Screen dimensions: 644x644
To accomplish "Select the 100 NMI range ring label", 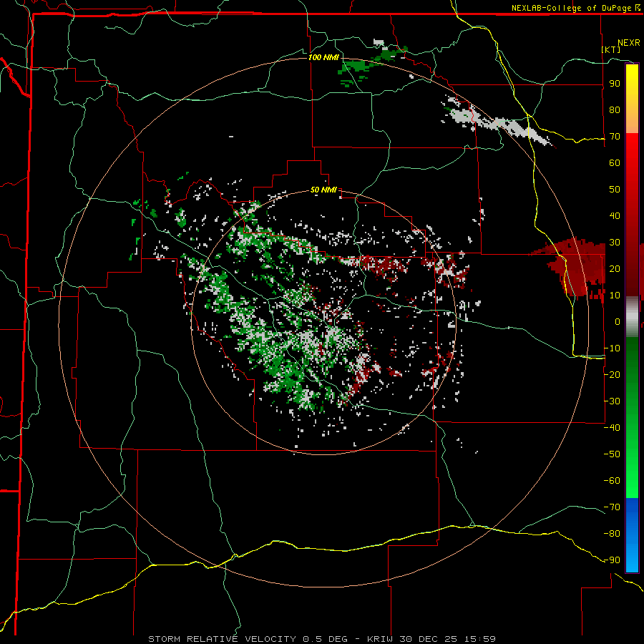I will [x=323, y=57].
